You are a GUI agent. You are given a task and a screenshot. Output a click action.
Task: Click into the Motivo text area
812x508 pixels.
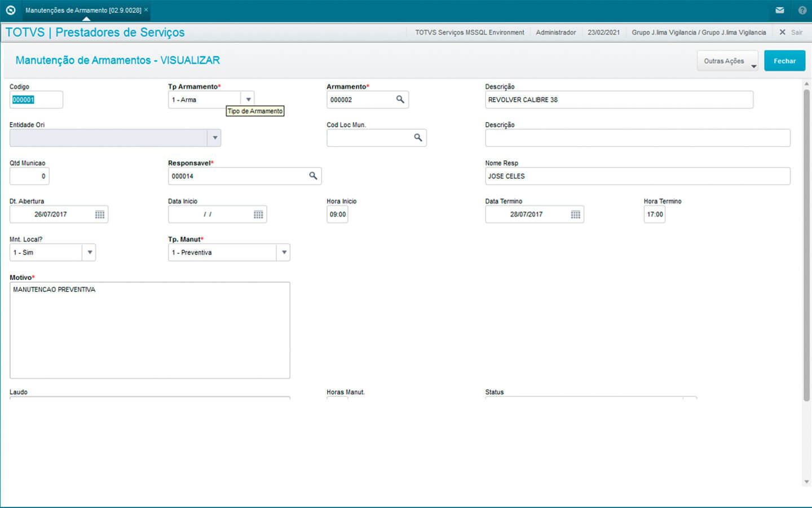149,330
